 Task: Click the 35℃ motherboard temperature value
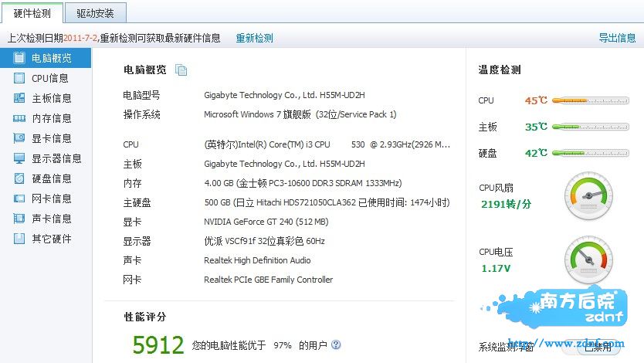536,127
